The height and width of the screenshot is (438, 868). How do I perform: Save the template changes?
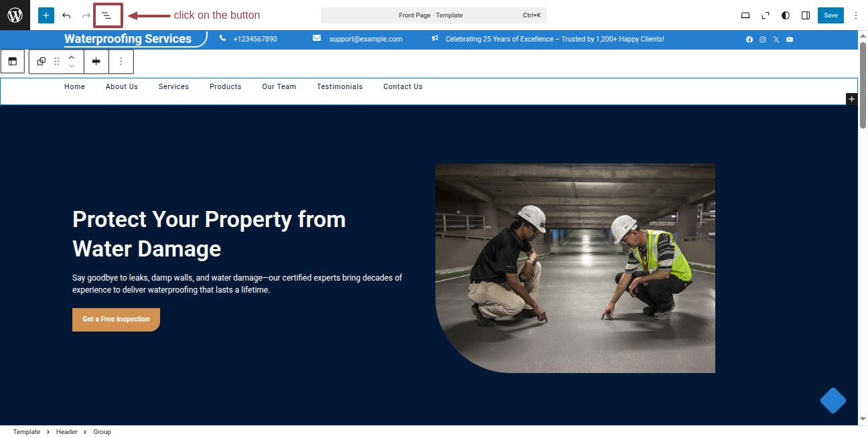pyautogui.click(x=830, y=15)
